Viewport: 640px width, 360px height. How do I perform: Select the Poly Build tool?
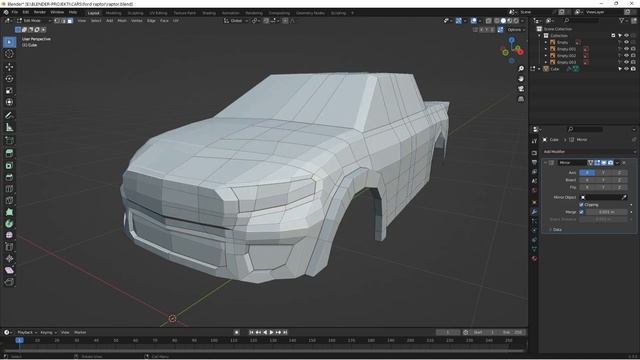pyautogui.click(x=9, y=212)
